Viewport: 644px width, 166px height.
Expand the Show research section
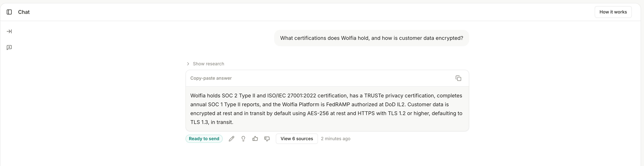pos(205,64)
